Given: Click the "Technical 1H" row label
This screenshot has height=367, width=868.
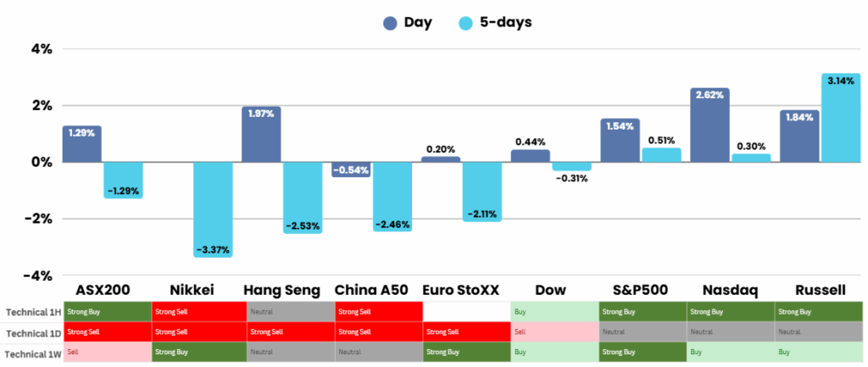Looking at the screenshot, I should (31, 311).
